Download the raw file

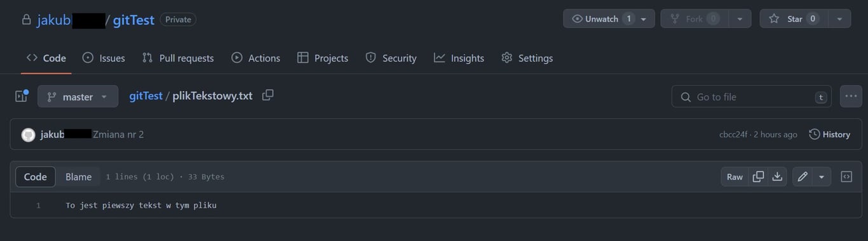pyautogui.click(x=777, y=177)
